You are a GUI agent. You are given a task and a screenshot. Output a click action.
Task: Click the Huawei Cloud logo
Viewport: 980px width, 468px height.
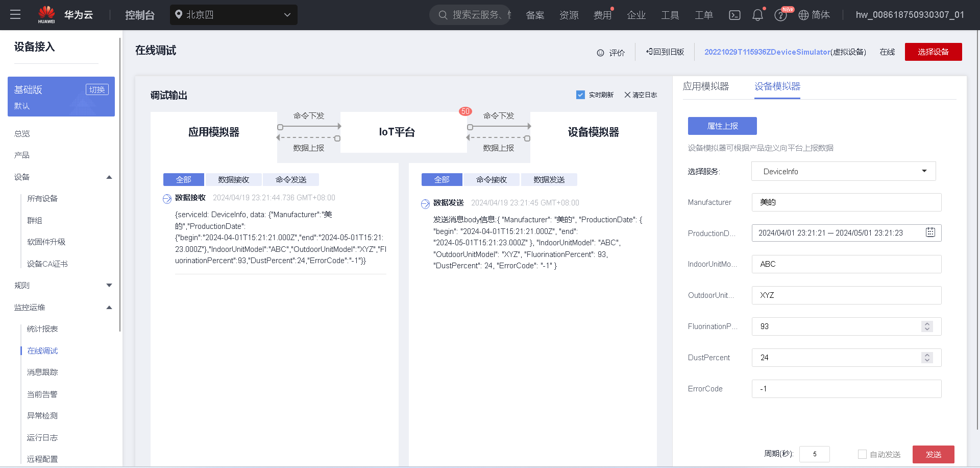[46, 14]
